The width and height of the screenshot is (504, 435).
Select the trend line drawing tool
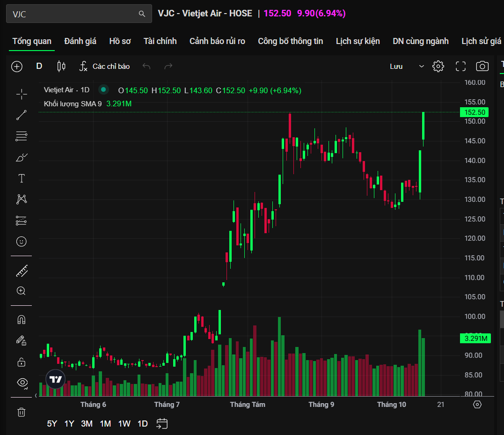(x=22, y=115)
